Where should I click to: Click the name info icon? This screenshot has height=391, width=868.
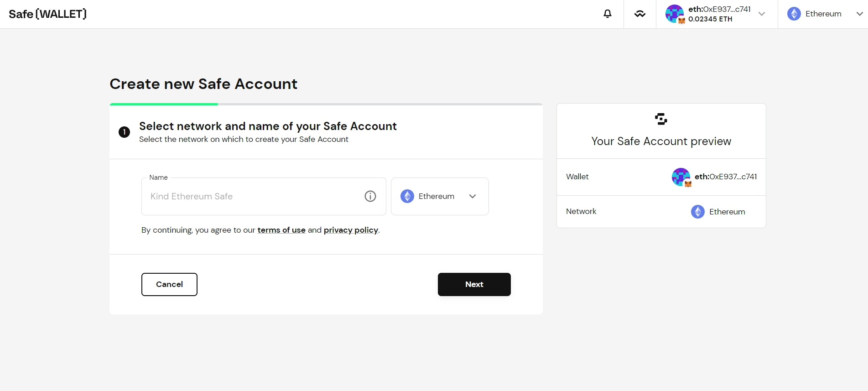[x=370, y=196]
